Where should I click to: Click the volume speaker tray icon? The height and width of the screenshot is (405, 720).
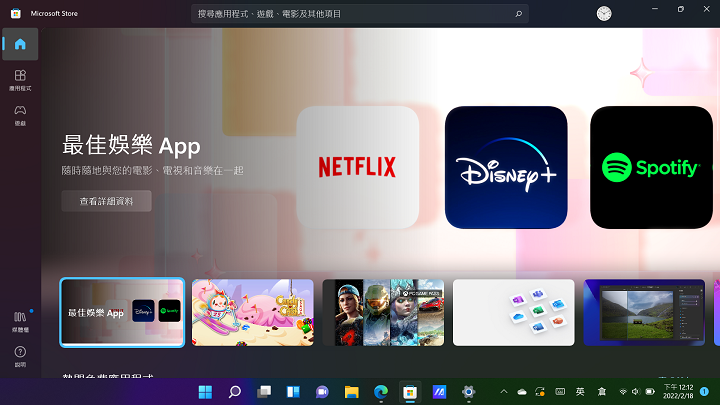click(636, 392)
